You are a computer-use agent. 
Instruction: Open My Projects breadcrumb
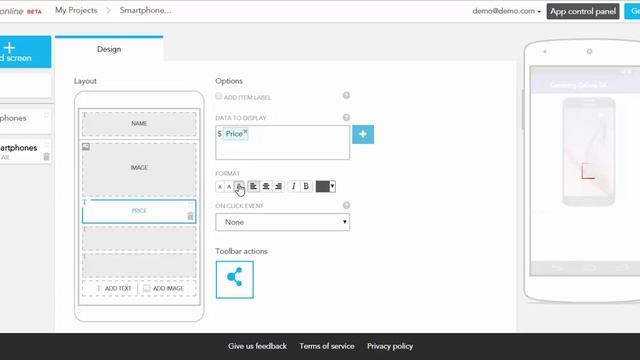tap(76, 11)
